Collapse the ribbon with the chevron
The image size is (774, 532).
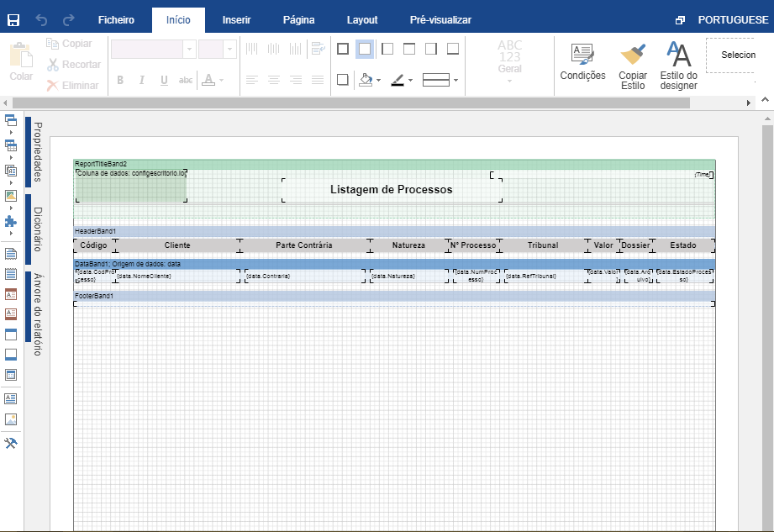[x=765, y=100]
